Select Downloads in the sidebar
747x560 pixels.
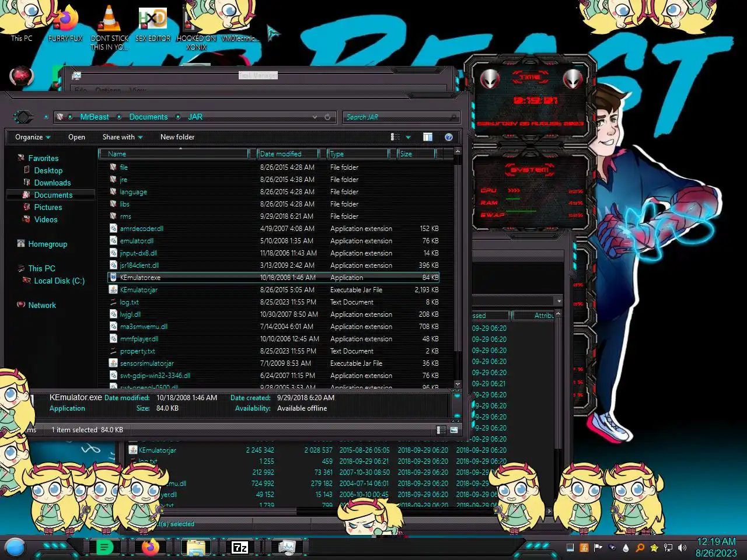pyautogui.click(x=52, y=183)
